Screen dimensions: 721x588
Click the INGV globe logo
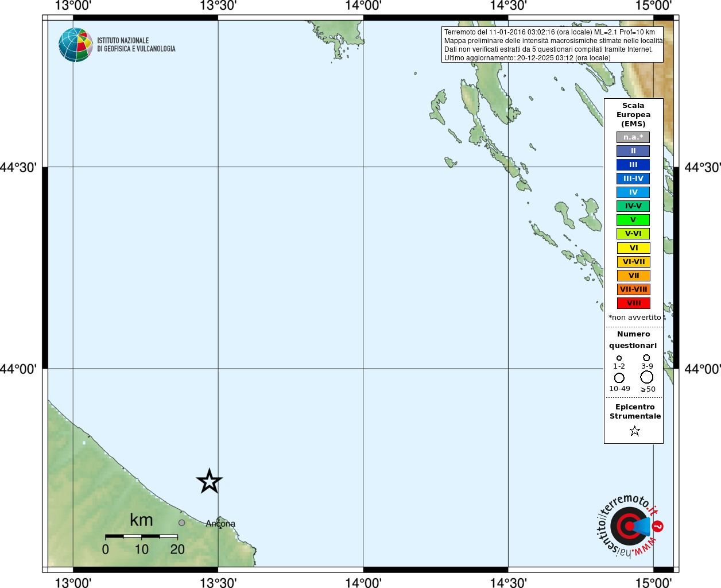(76, 45)
